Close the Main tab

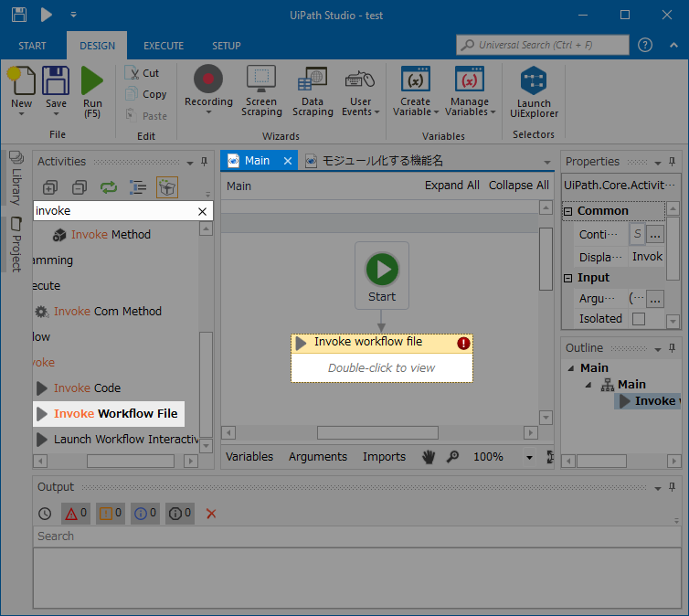click(x=288, y=161)
